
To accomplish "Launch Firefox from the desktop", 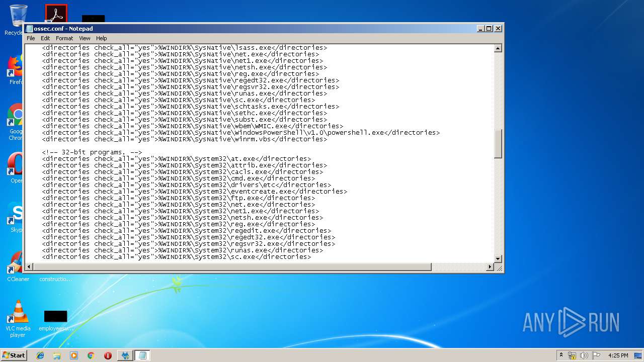I will 15,69.
